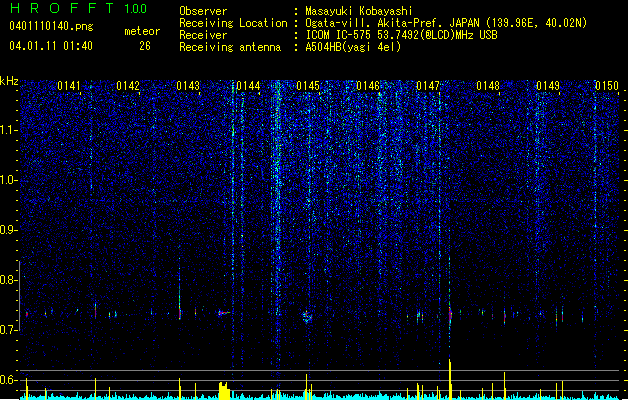Click the Receiver label
The width and height of the screenshot is (629, 400).
[203, 35]
